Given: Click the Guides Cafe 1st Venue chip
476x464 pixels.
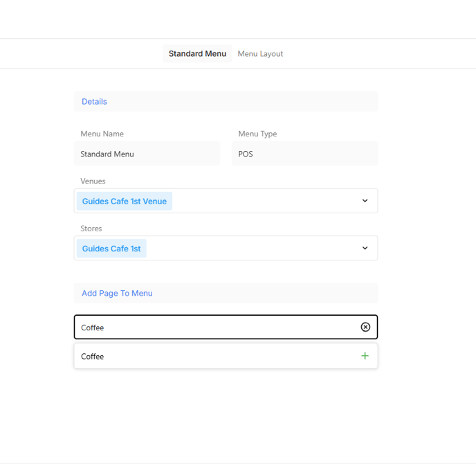Looking at the screenshot, I should (125, 202).
